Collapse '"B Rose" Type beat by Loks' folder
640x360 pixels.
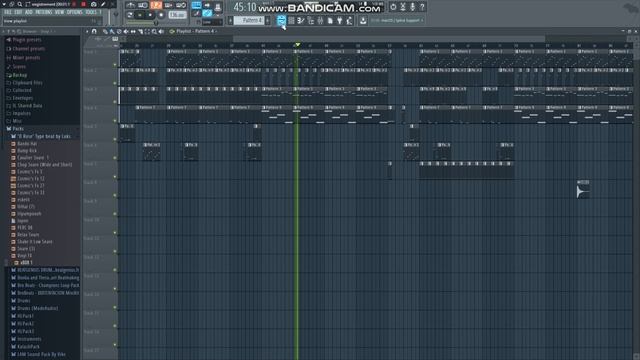(41, 136)
